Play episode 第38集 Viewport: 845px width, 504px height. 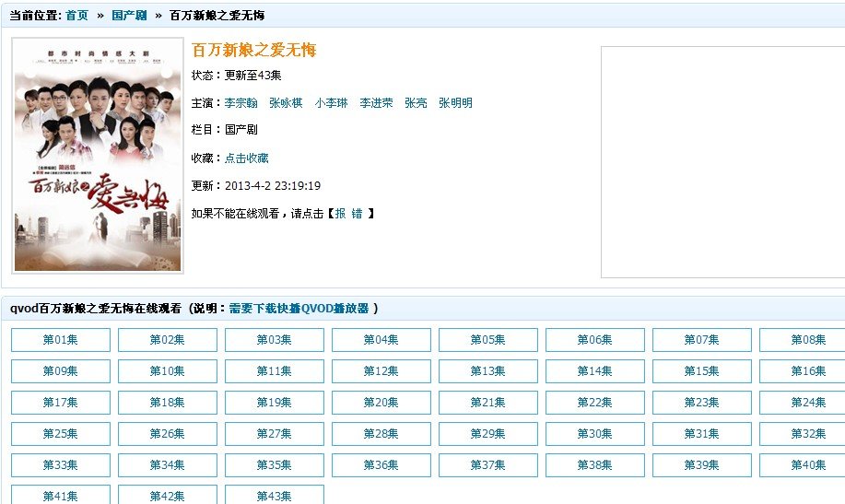click(x=595, y=465)
